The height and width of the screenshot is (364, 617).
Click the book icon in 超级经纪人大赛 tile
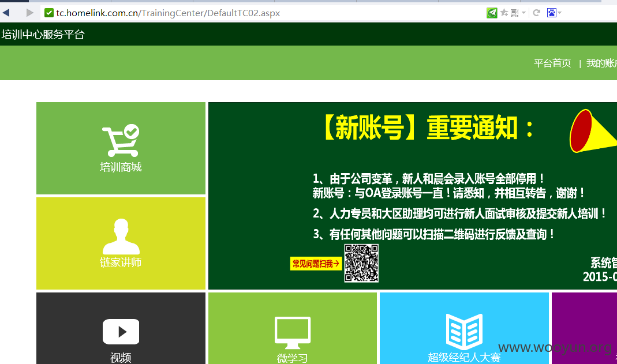(464, 331)
